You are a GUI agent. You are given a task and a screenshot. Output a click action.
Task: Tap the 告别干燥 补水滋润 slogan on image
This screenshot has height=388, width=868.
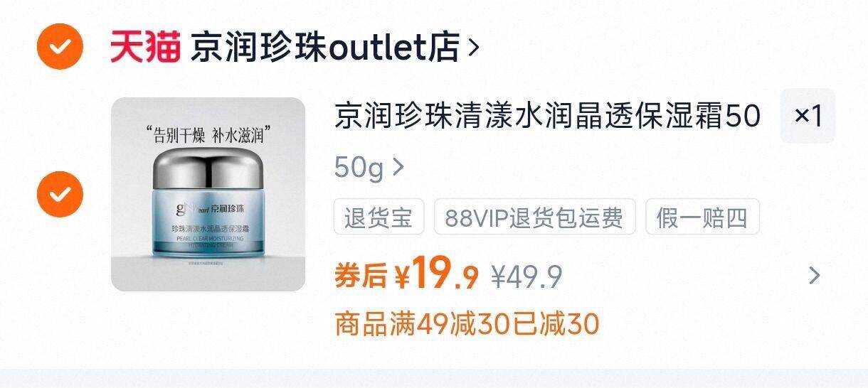tap(209, 134)
